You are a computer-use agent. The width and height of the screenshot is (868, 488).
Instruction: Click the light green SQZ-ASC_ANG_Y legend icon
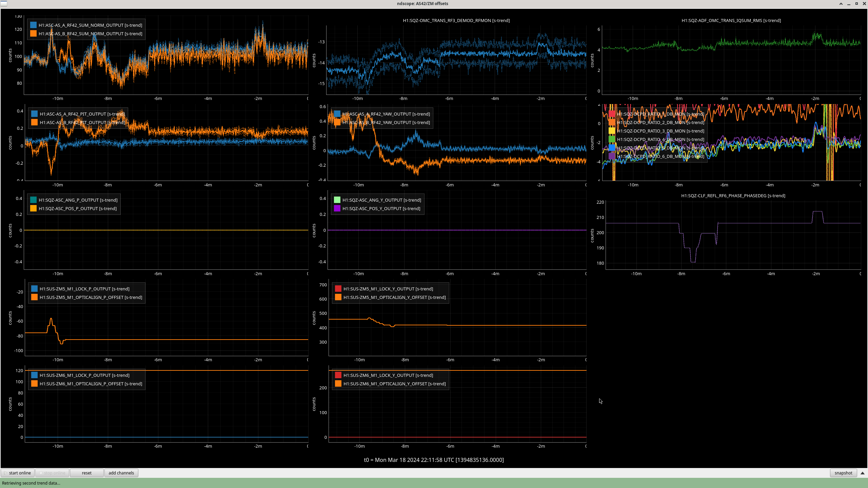point(337,200)
